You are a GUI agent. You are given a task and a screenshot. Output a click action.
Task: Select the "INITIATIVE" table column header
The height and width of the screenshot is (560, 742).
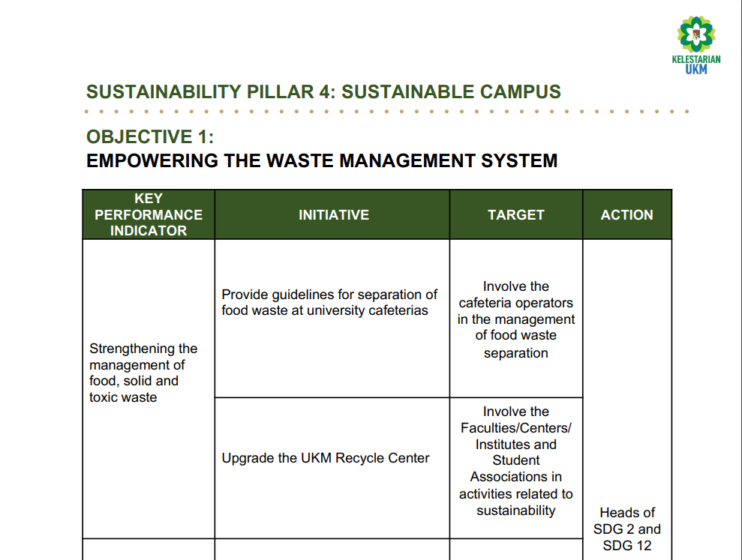click(333, 215)
